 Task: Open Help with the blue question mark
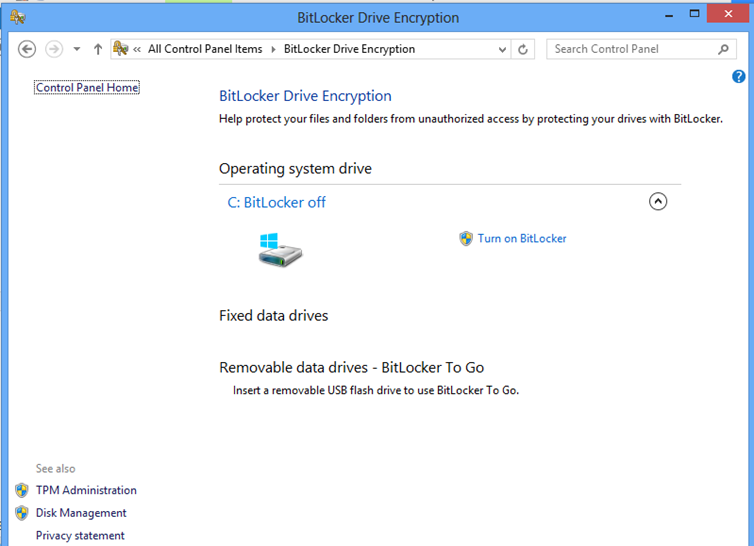click(x=739, y=76)
